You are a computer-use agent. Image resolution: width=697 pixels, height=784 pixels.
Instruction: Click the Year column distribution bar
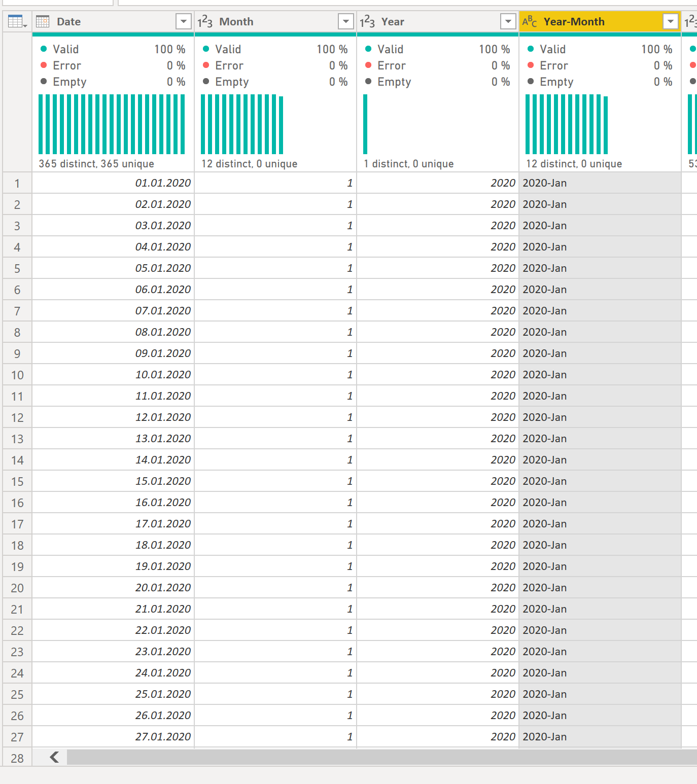[x=365, y=124]
